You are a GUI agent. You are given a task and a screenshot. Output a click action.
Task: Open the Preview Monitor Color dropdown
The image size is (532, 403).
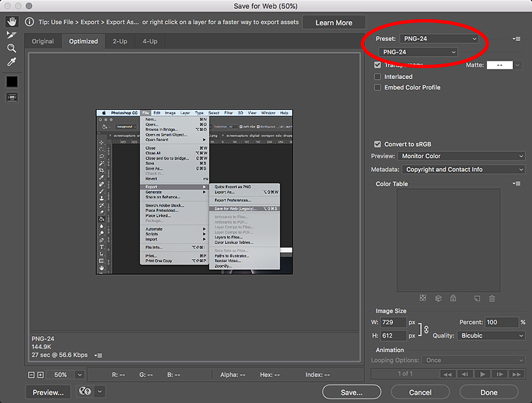point(462,156)
